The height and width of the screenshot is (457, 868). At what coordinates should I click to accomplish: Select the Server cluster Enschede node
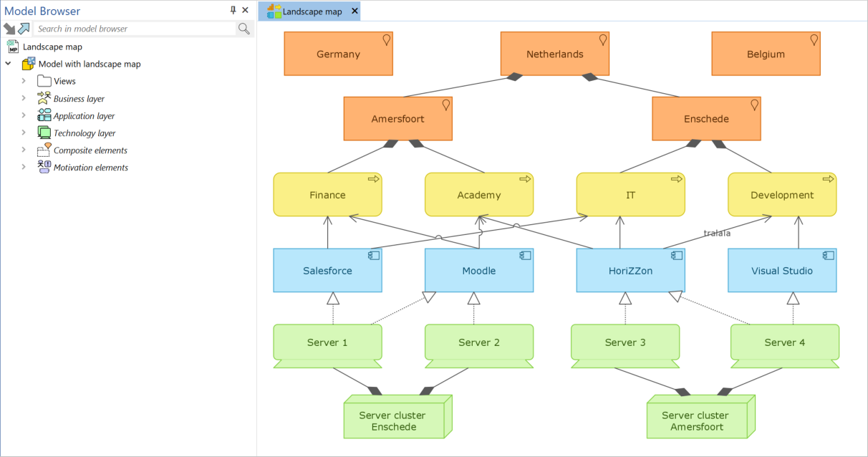(x=392, y=420)
